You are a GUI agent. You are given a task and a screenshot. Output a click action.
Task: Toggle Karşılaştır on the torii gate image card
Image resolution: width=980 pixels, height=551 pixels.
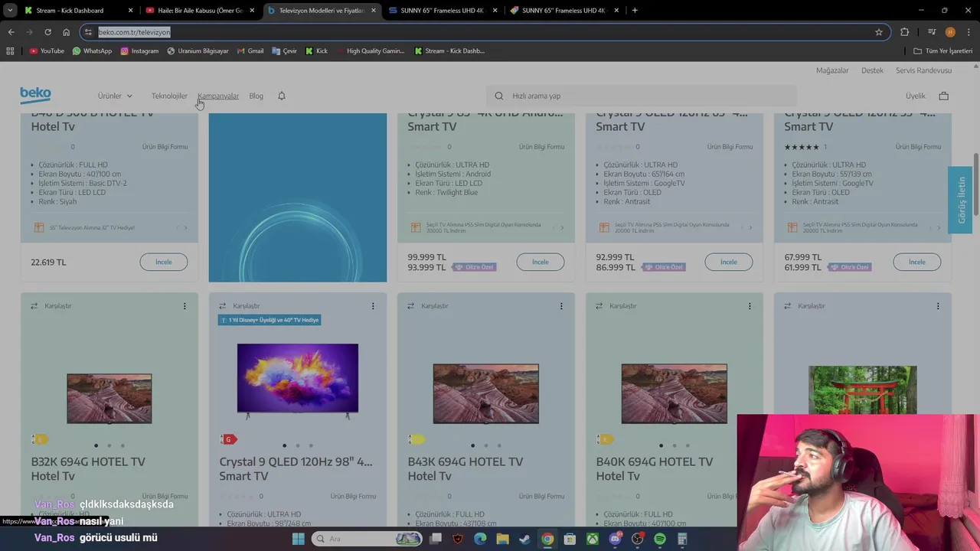(804, 306)
